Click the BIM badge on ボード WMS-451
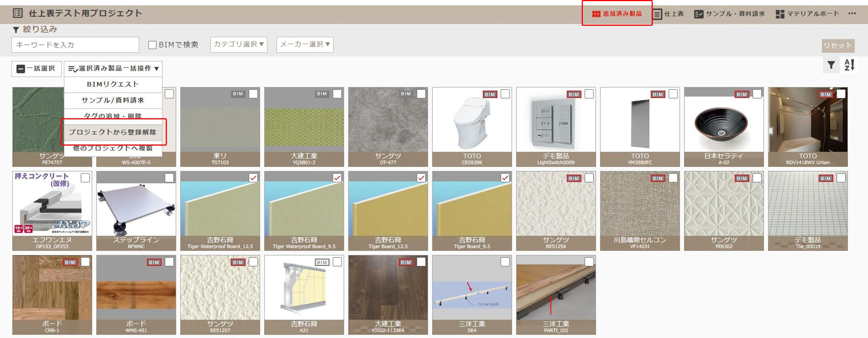Viewport: 868px width, 338px height. [154, 262]
